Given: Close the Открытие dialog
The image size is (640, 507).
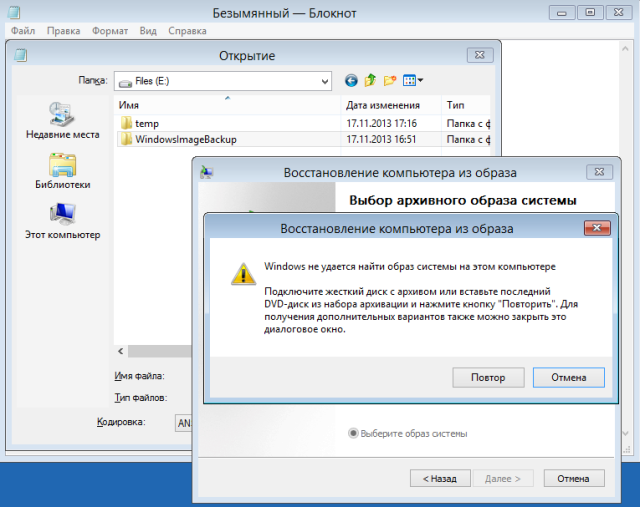Looking at the screenshot, I should 480,55.
